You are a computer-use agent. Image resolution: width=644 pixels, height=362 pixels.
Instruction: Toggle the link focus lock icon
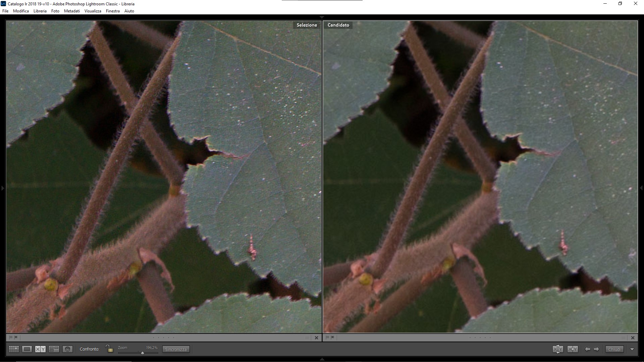[109, 349]
